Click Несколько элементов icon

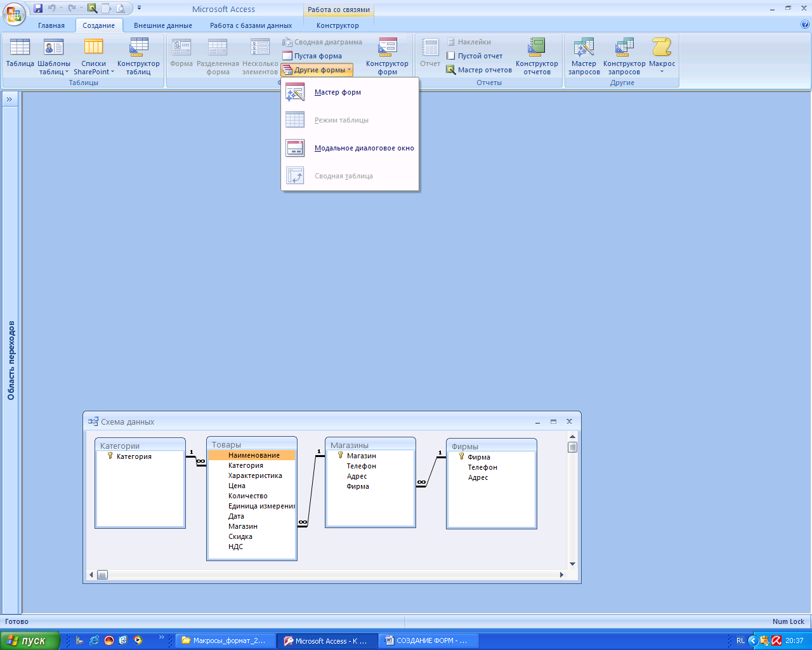pyautogui.click(x=260, y=56)
